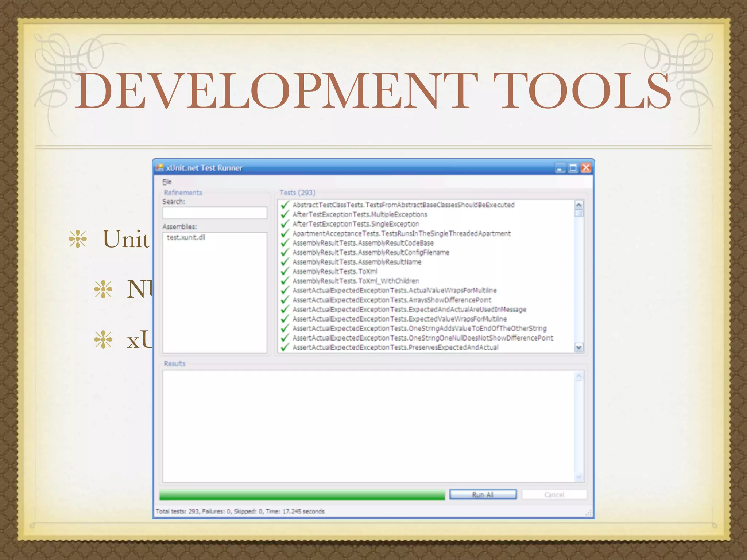This screenshot has height=560, width=747.
Task: Click green checkmark beside AssemblyResultName test
Action: click(285, 261)
